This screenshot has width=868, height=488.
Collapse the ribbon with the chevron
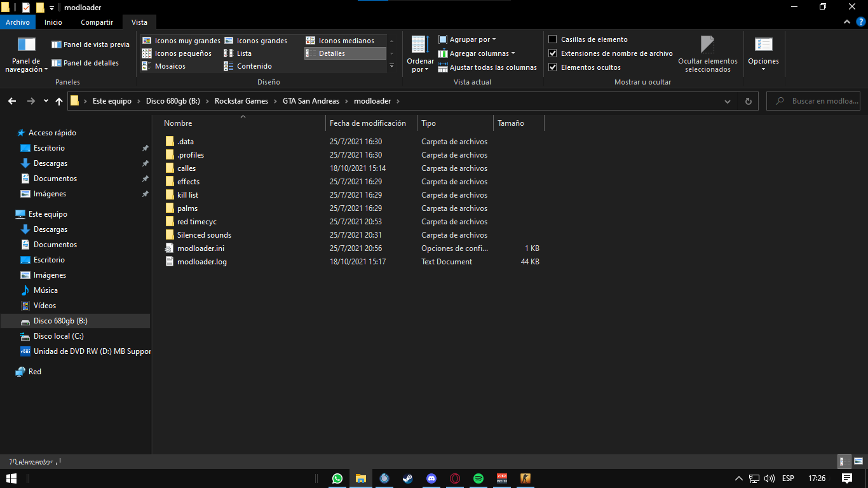(846, 22)
